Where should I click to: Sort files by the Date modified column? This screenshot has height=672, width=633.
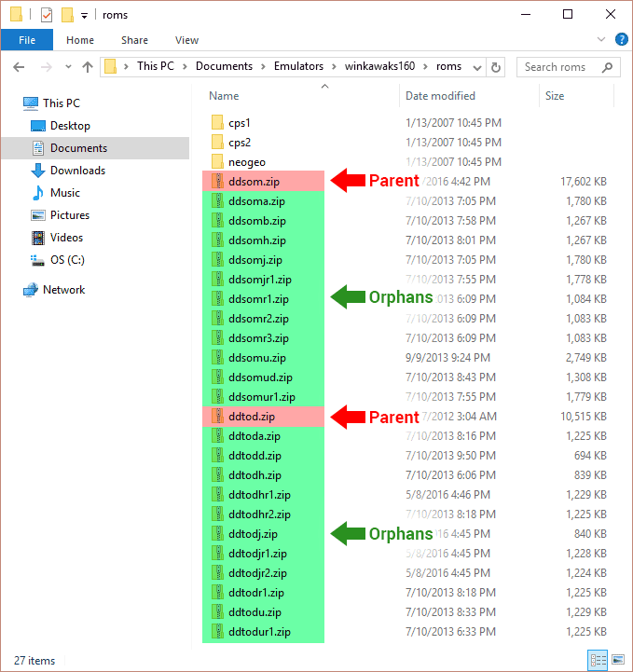click(x=440, y=96)
